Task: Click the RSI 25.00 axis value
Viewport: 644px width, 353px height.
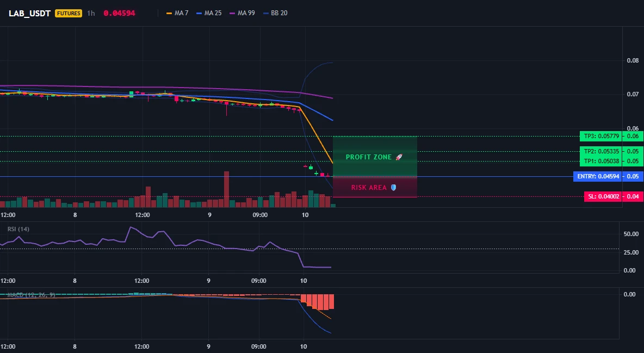Action: pos(631,252)
